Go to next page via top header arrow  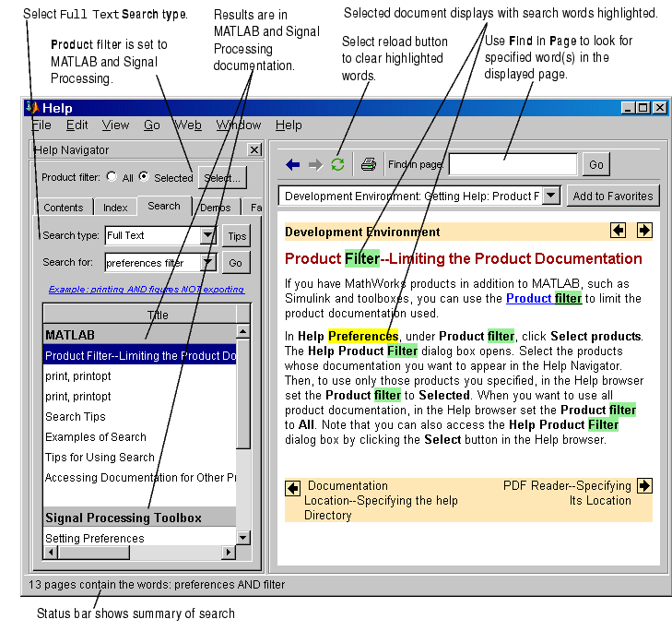(x=644, y=231)
